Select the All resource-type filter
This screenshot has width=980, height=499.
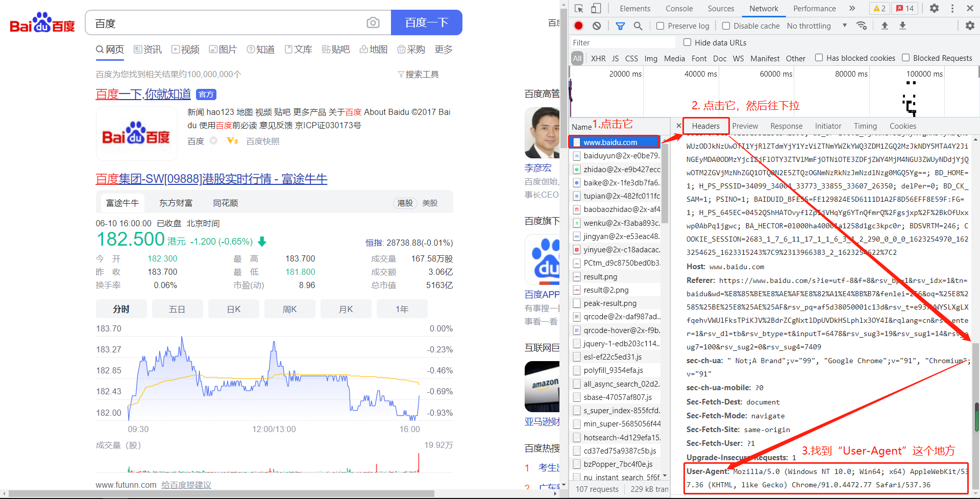(x=577, y=58)
